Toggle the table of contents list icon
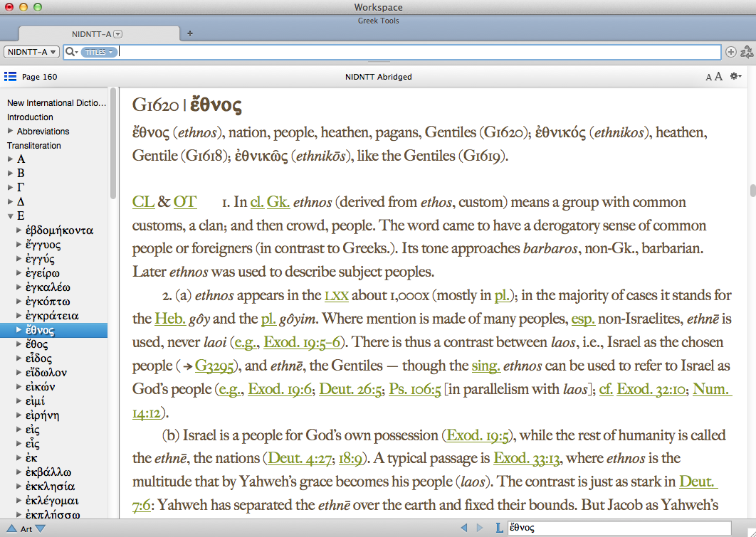This screenshot has height=537, width=756. (10, 77)
